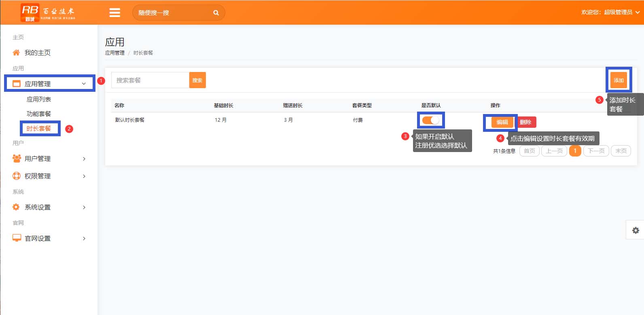The image size is (644, 315).
Task: Click the 权限管理 lifebuoy icon
Action: click(17, 176)
